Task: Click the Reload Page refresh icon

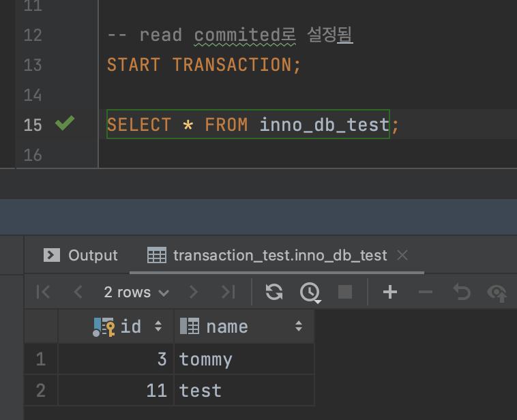Action: tap(274, 292)
